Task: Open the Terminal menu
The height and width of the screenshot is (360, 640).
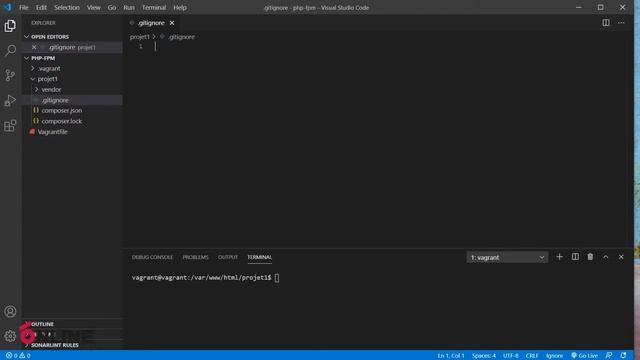Action: coord(154,7)
